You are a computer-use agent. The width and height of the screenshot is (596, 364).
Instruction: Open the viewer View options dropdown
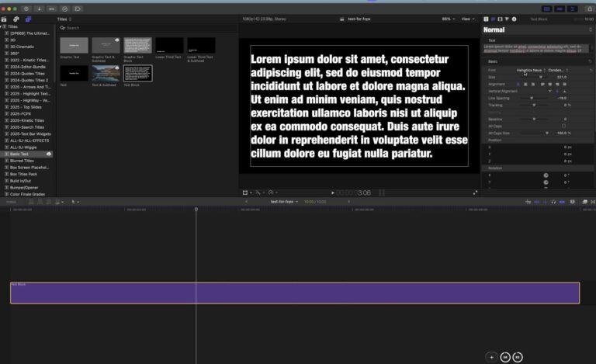[x=468, y=19]
